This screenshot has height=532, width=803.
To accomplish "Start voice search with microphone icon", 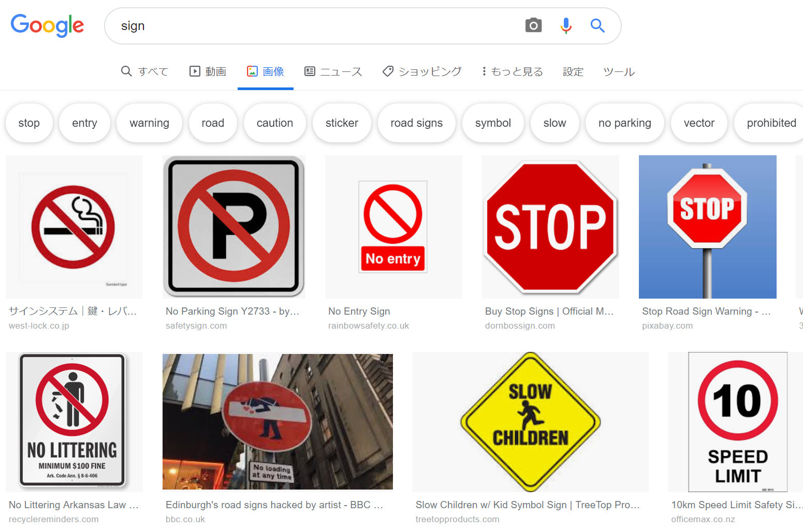I will [x=566, y=25].
